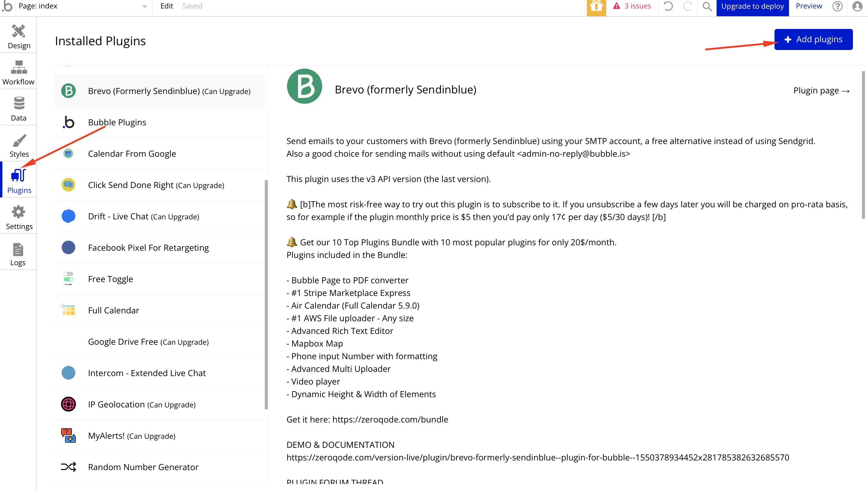Click the Free Toggle switch icon
Viewport: 868px width, 490px height.
[x=68, y=278]
